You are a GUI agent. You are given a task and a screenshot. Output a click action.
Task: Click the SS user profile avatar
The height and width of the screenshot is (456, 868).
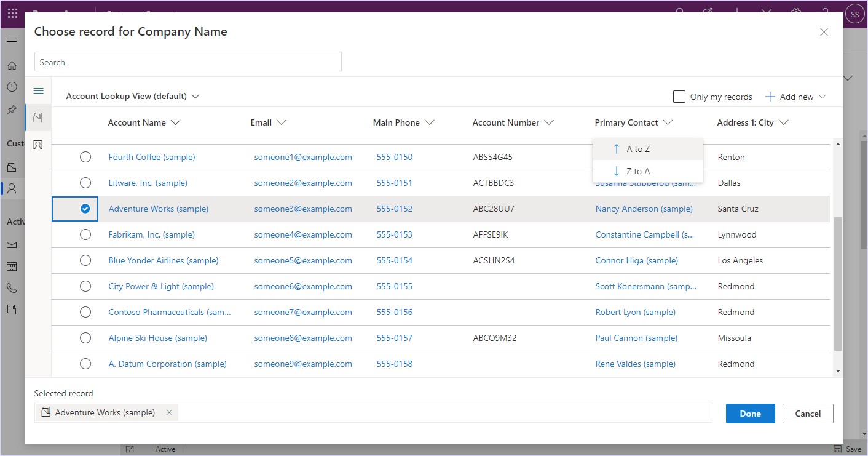[x=854, y=14]
